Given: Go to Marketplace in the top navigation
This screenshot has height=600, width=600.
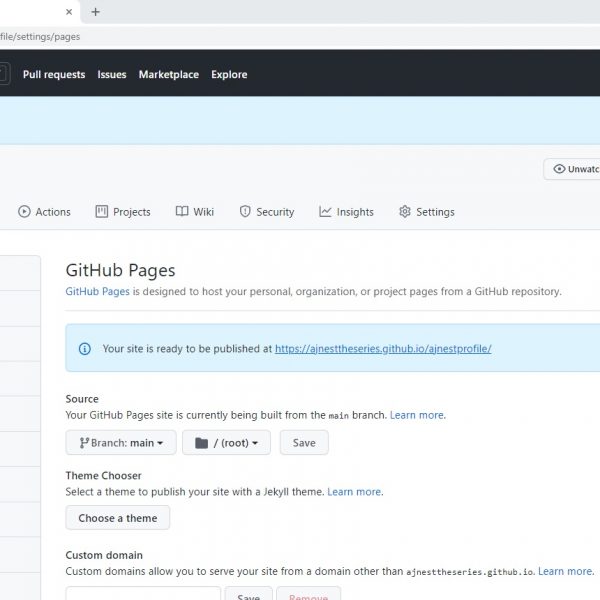Looking at the screenshot, I should pos(168,75).
